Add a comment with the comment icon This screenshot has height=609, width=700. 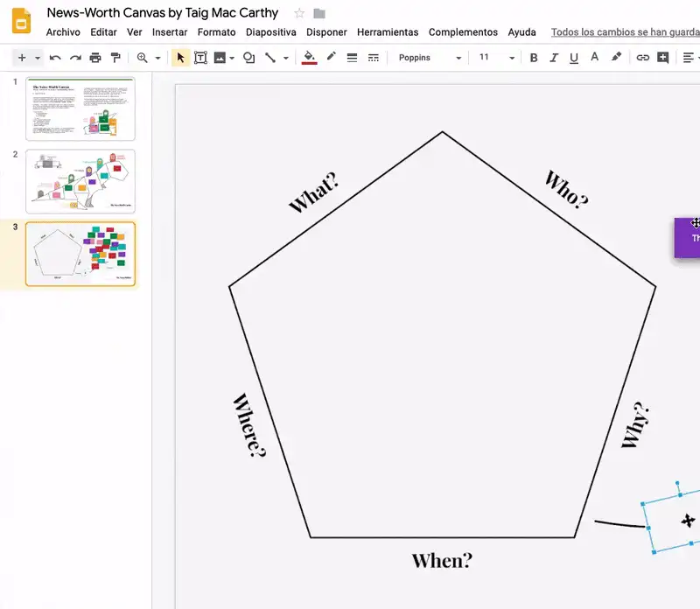click(x=663, y=58)
